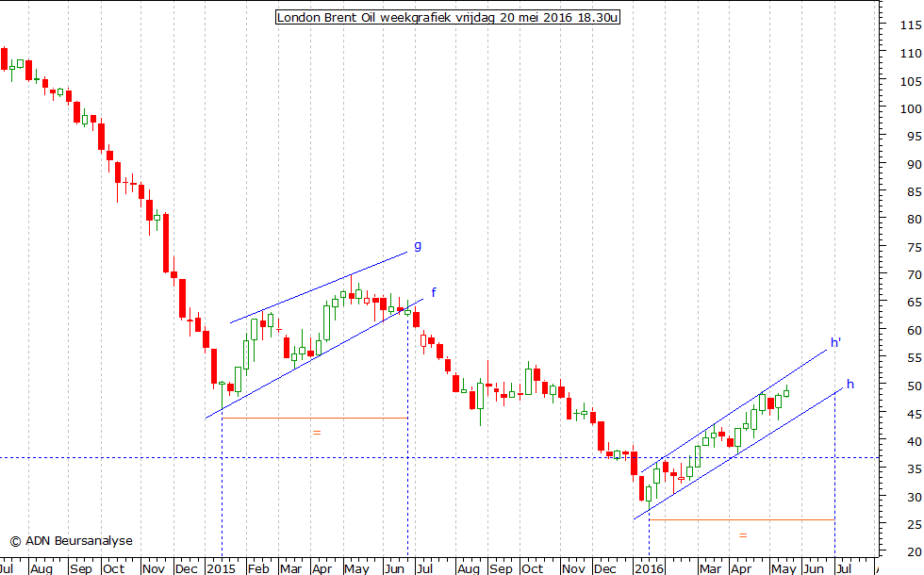Select the 75 price axis label
This screenshot has width=924, height=575.
point(914,247)
